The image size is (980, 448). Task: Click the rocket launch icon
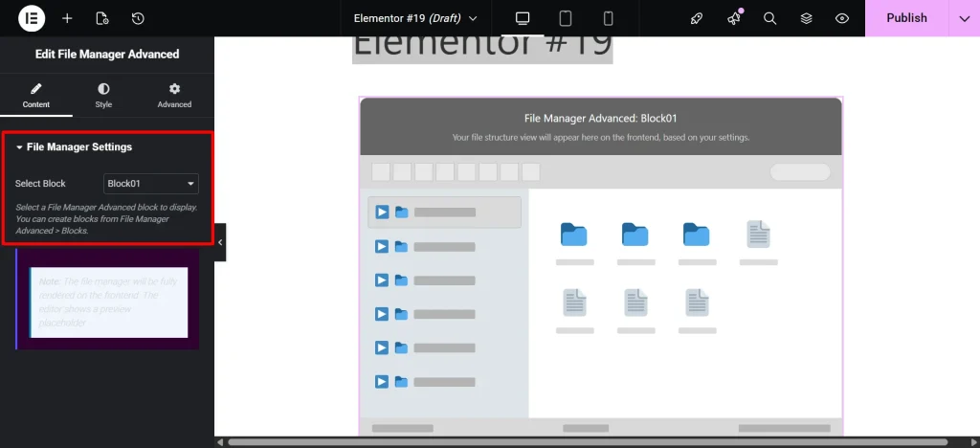tap(697, 19)
